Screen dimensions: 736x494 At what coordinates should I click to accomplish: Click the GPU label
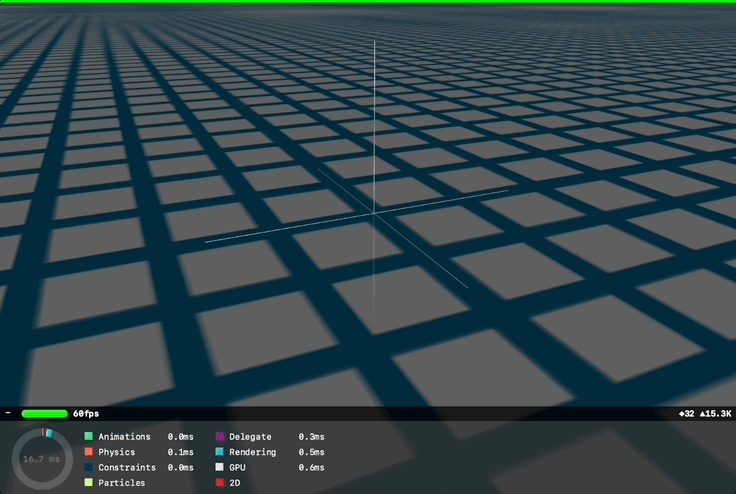click(x=237, y=468)
